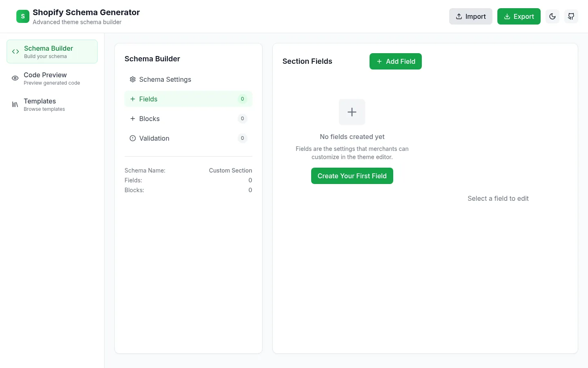Image resolution: width=588 pixels, height=368 pixels.
Task: Select the Blocks item in Schema Builder
Action: click(x=188, y=119)
